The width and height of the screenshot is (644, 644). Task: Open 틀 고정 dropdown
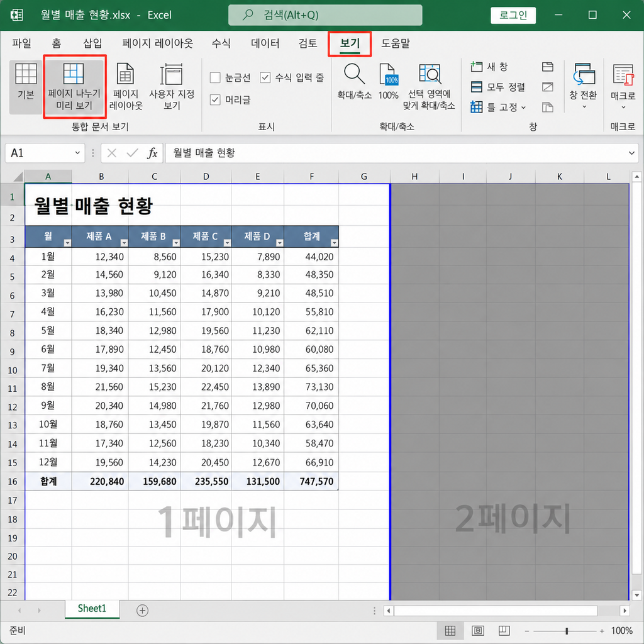[498, 107]
